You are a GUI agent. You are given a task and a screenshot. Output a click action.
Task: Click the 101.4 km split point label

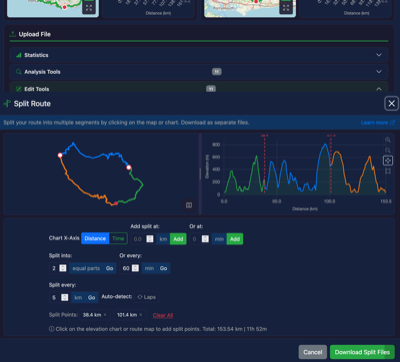point(127,315)
